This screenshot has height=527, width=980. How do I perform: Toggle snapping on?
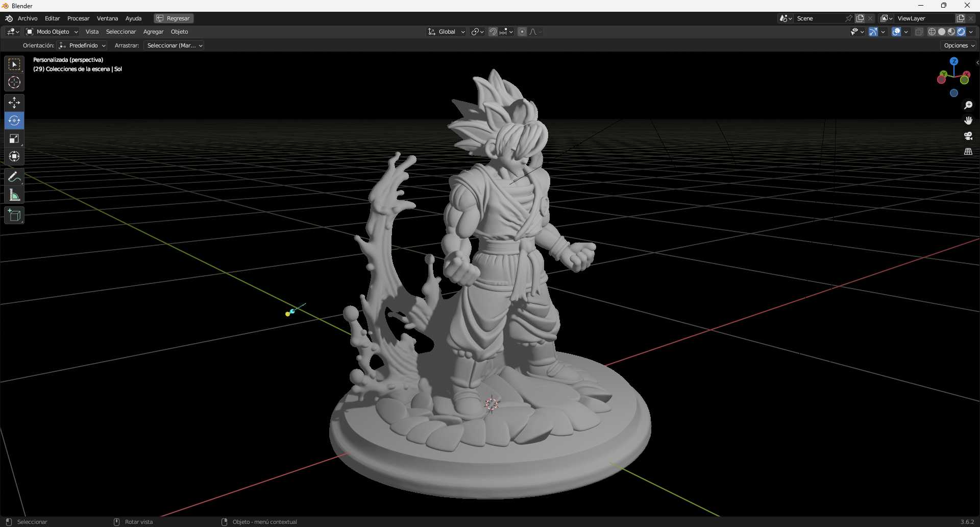pos(493,31)
